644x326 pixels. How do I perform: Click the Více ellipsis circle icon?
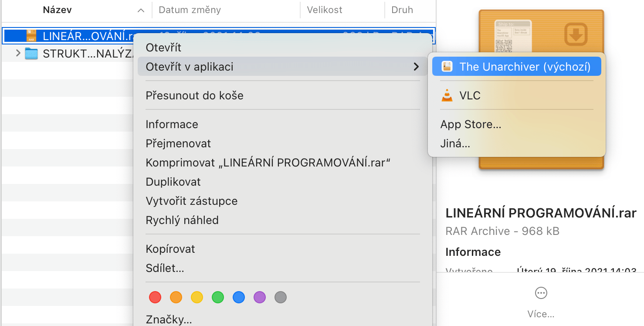[541, 293]
